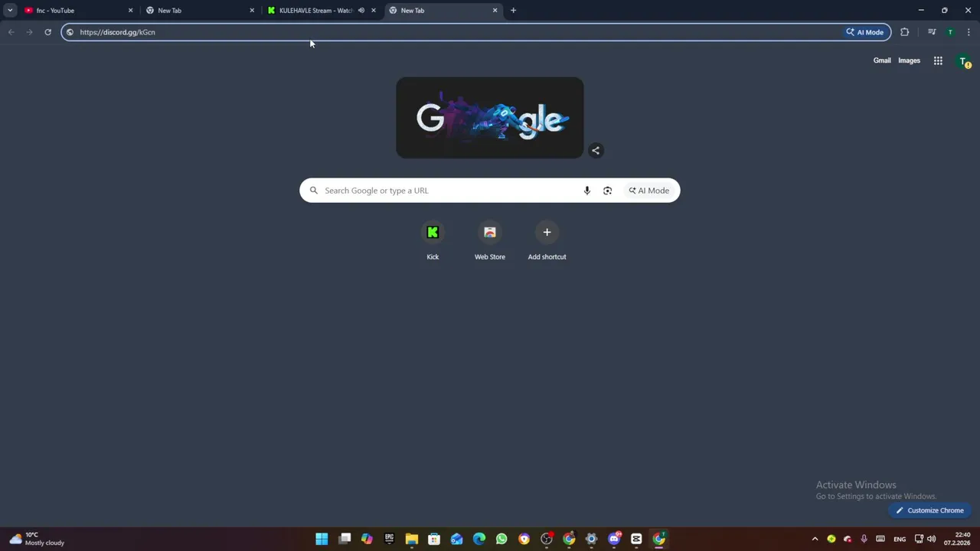
Task: Open the Chrome profile avatar in toolbar
Action: (x=950, y=32)
